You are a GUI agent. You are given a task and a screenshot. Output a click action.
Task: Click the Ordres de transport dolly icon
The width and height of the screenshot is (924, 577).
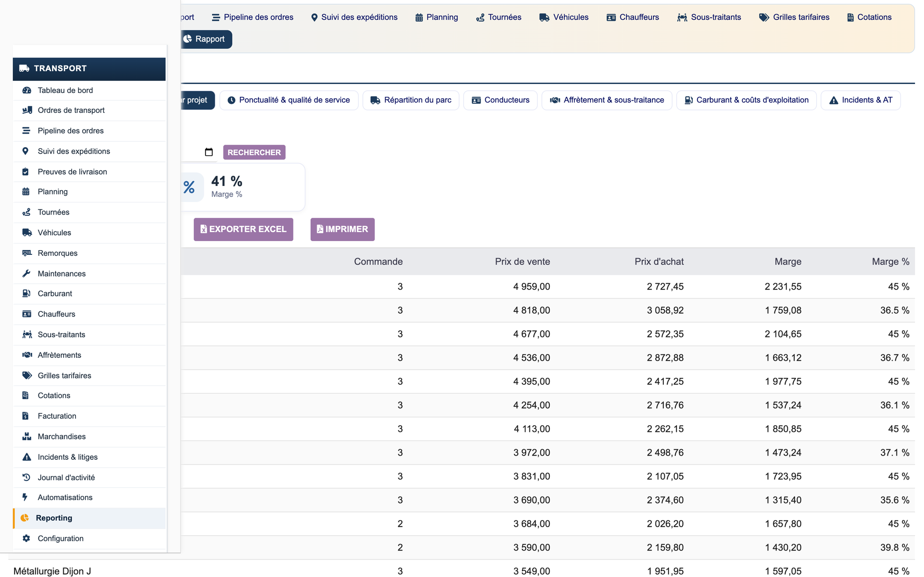pos(27,110)
